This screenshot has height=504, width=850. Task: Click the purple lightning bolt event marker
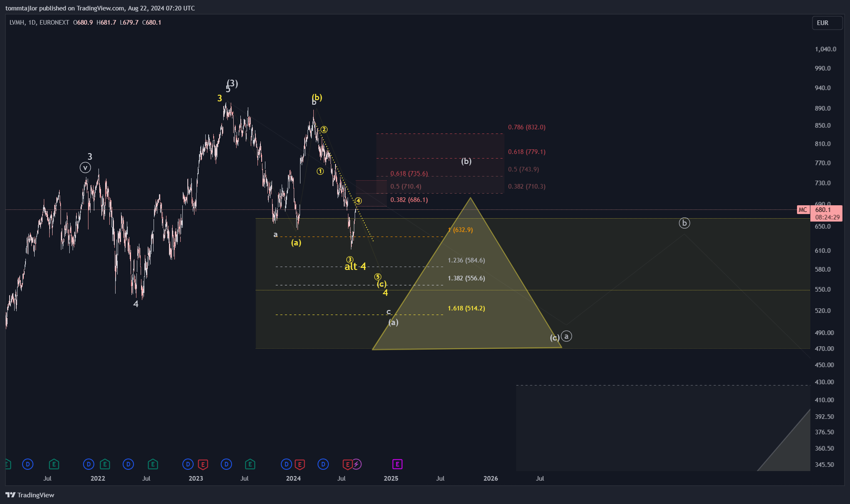click(x=357, y=464)
